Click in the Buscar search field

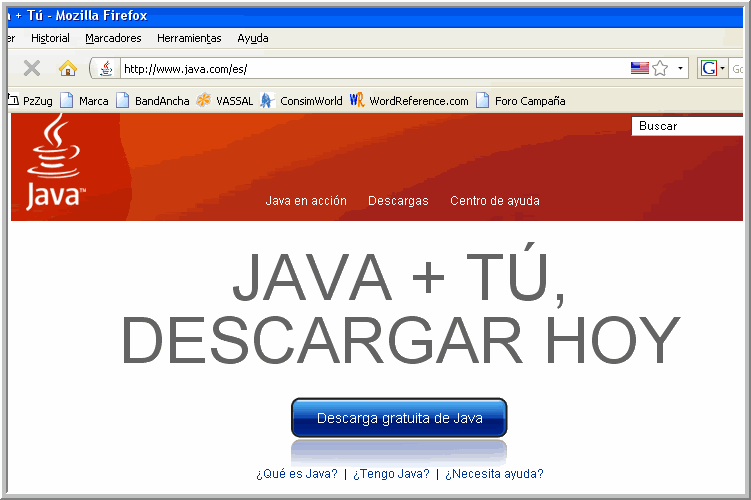(x=690, y=126)
